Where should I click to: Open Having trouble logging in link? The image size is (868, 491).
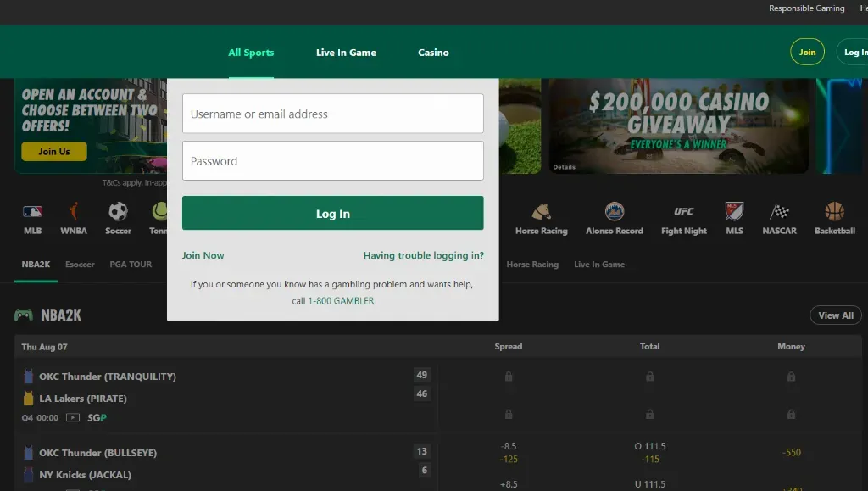(x=423, y=255)
